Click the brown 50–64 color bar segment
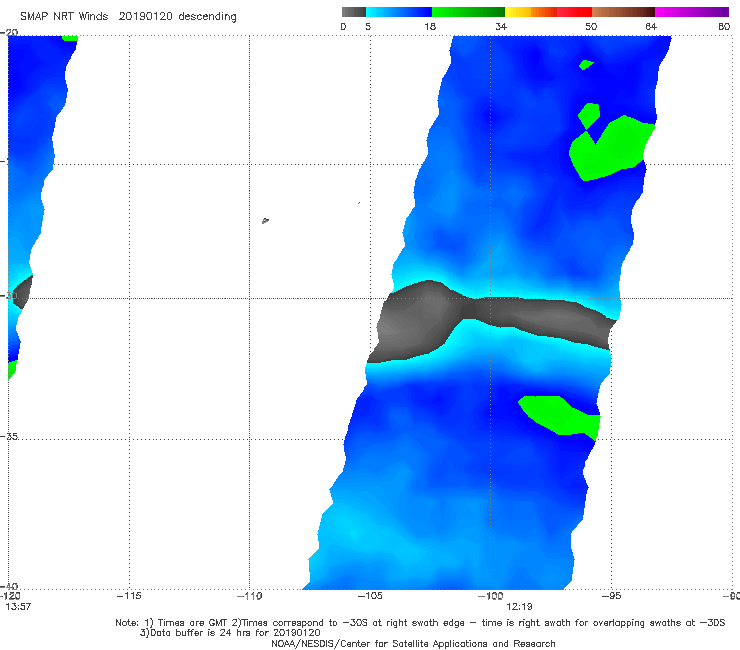This screenshot has height=650, width=740. 623,12
